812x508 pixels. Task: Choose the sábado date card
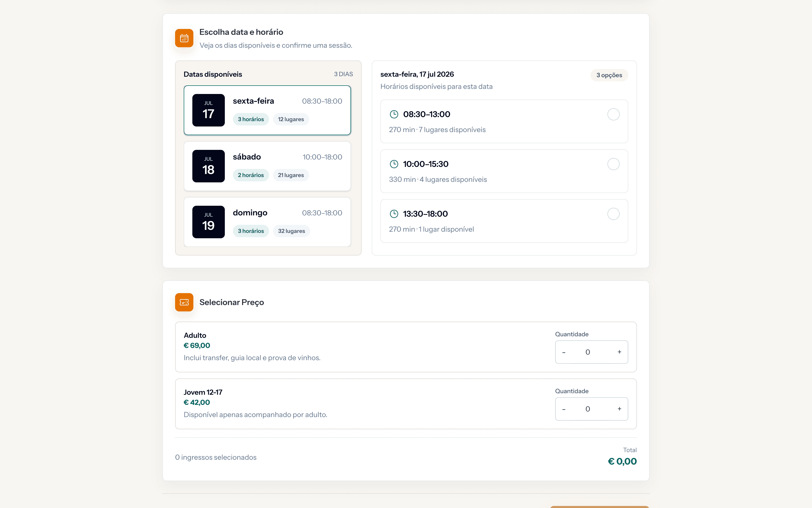267,166
